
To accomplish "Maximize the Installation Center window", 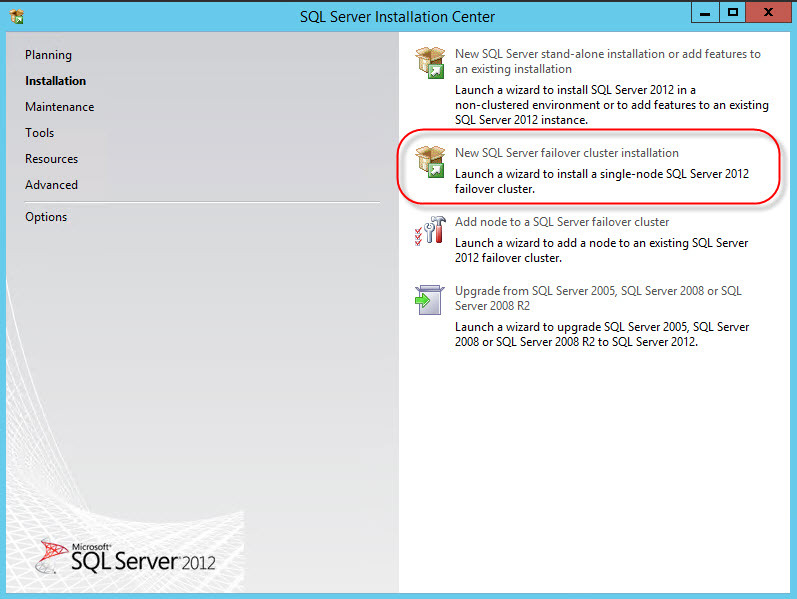I will [733, 13].
